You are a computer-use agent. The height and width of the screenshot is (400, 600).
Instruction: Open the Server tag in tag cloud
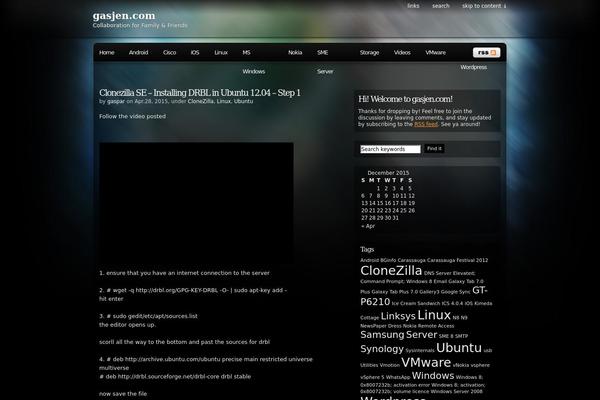point(421,335)
